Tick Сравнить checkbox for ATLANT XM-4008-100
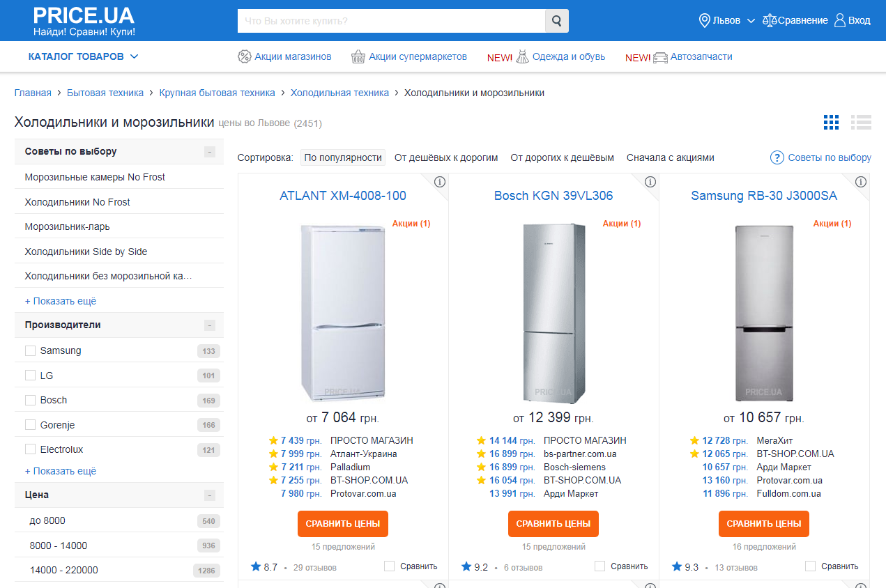 [x=390, y=566]
